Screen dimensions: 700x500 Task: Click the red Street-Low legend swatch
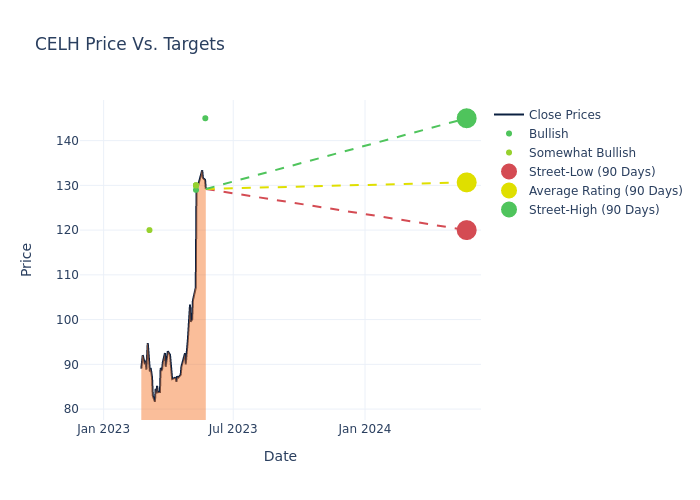(509, 172)
